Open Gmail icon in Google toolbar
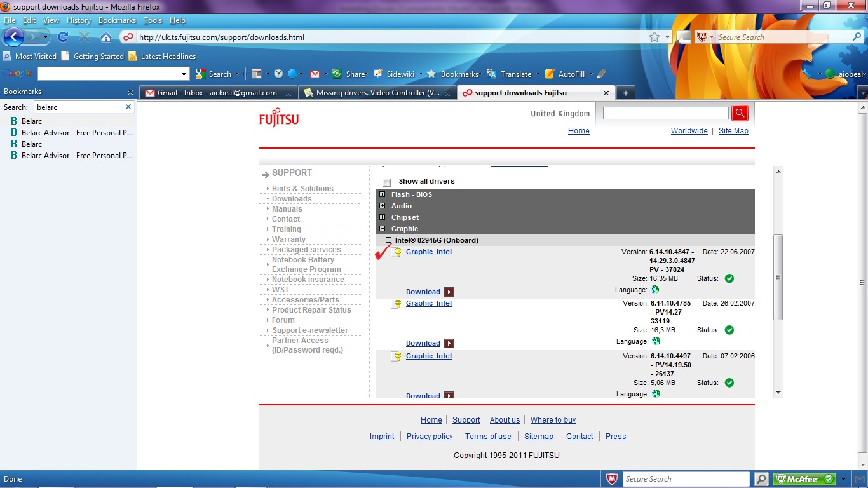Screen dimensions: 868x488 pyautogui.click(x=315, y=74)
